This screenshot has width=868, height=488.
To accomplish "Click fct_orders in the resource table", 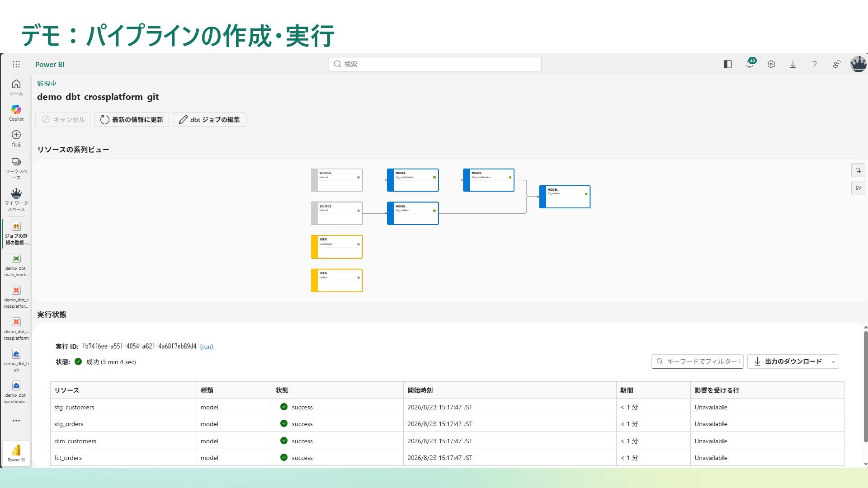I will pyautogui.click(x=68, y=458).
